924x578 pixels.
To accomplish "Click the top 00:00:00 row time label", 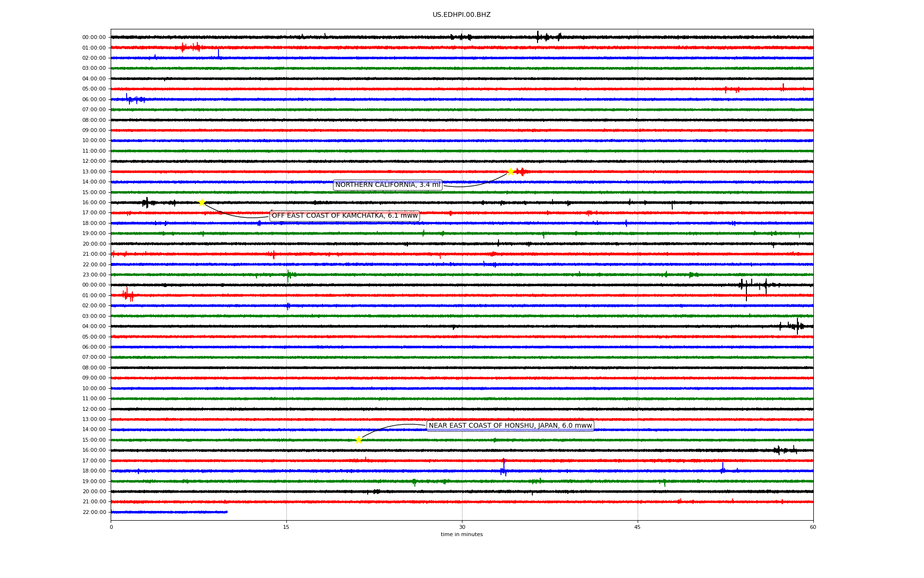I will [x=94, y=38].
